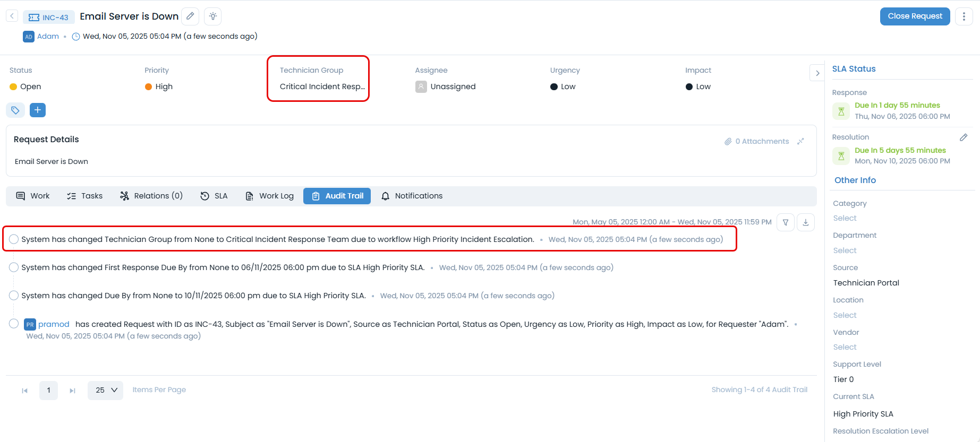Click the Unassigned assignee avatar icon
980x442 pixels.
tap(421, 86)
